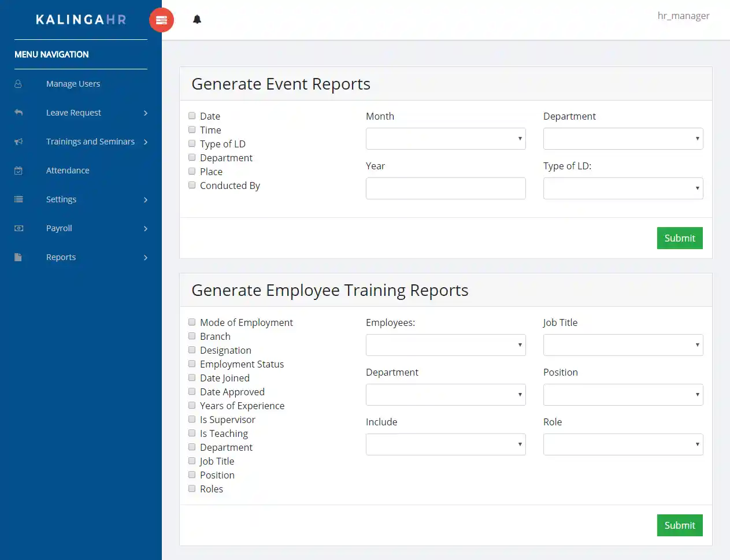
Task: Focus the Year input field
Action: click(446, 188)
